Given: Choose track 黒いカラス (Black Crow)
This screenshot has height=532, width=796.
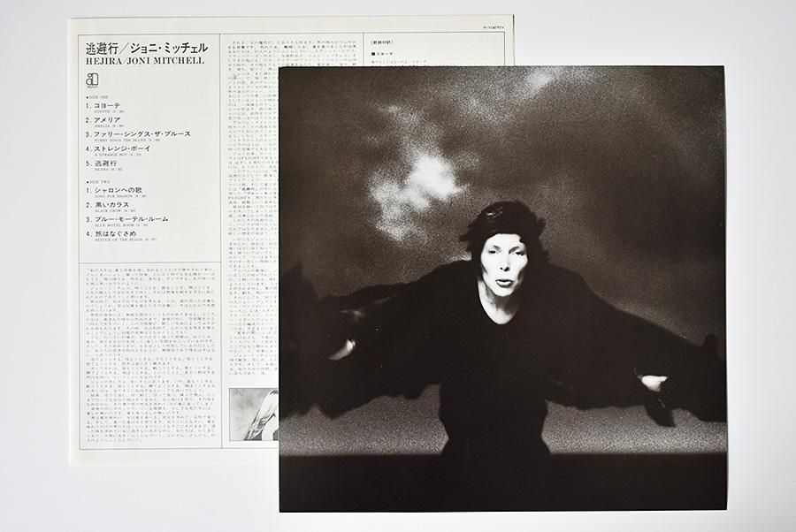Looking at the screenshot, I should click(x=115, y=204).
